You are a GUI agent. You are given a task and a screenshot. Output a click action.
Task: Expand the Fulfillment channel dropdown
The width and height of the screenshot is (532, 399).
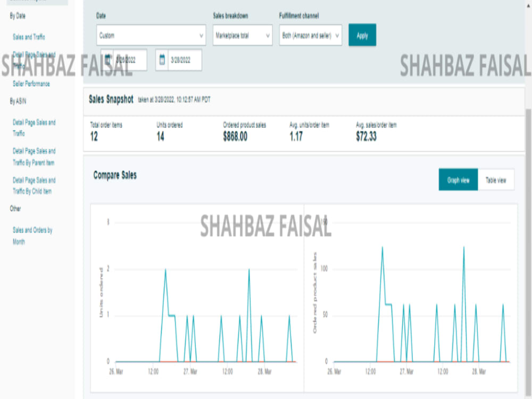point(311,35)
